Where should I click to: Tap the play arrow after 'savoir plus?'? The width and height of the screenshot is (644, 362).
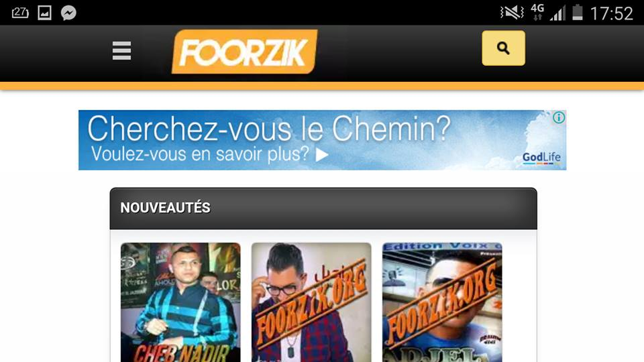pyautogui.click(x=321, y=155)
